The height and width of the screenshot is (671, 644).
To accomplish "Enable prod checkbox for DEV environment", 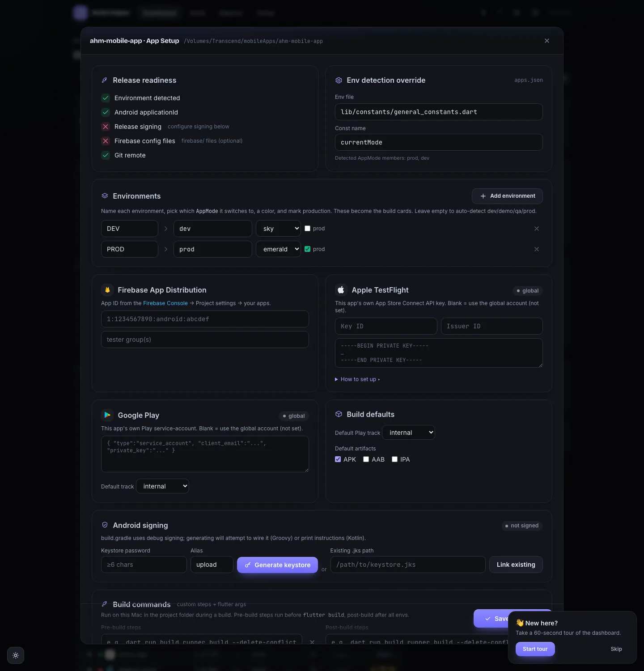I will [307, 229].
